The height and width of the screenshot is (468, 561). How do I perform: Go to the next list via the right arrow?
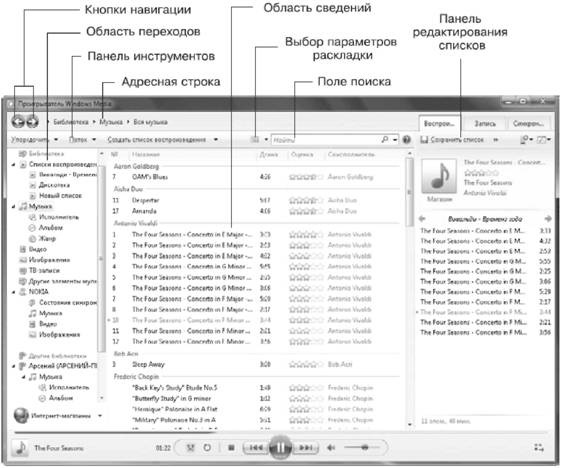tap(547, 219)
